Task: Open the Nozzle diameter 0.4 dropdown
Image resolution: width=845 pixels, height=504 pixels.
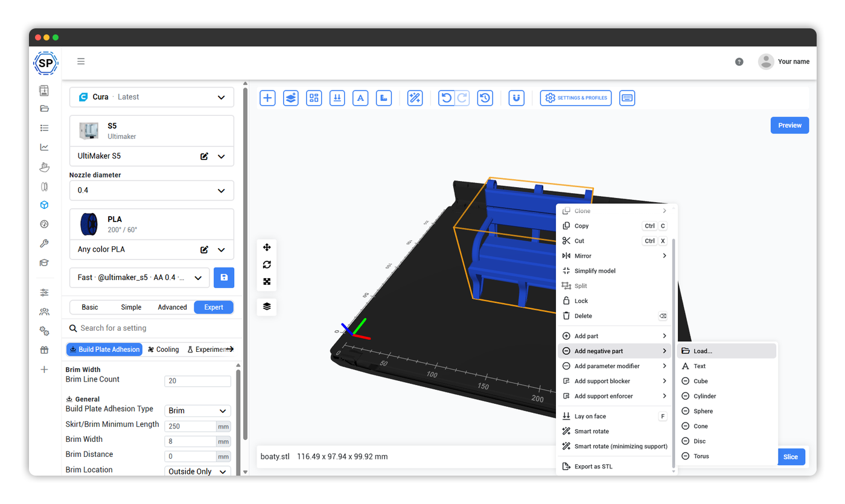Action: click(x=151, y=190)
